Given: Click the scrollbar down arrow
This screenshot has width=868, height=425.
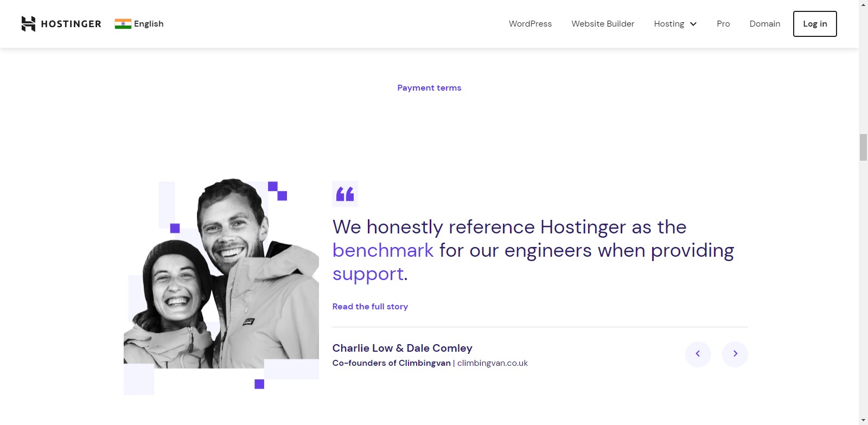Looking at the screenshot, I should tap(863, 420).
